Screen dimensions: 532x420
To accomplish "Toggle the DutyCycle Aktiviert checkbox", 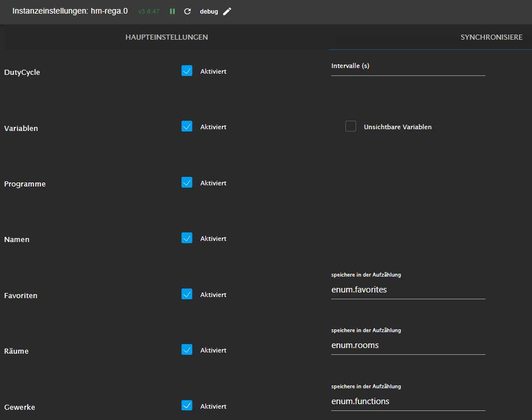I will 187,70.
